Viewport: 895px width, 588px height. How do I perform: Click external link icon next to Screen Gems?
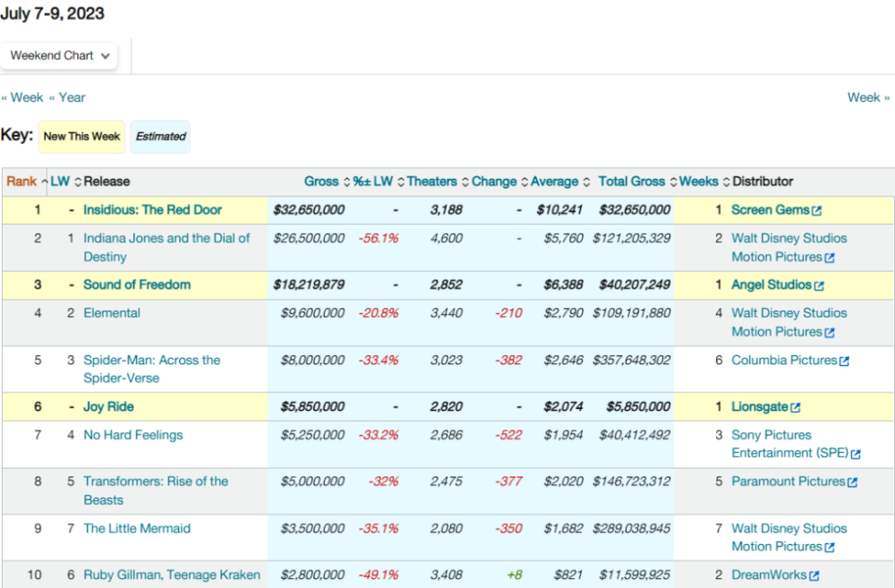tap(816, 211)
